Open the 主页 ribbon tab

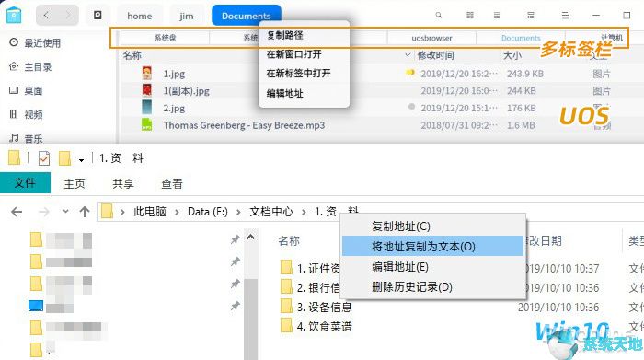[x=75, y=183]
